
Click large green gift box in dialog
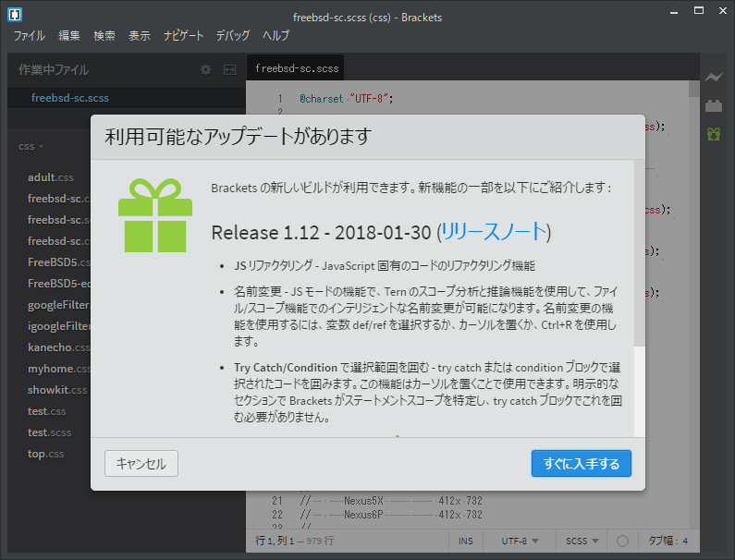coord(155,215)
